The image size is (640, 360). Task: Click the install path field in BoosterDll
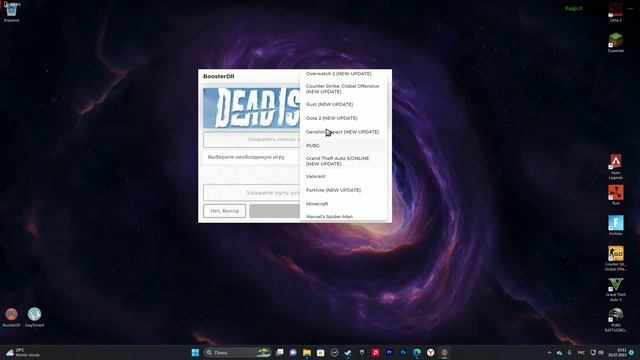[x=251, y=193]
